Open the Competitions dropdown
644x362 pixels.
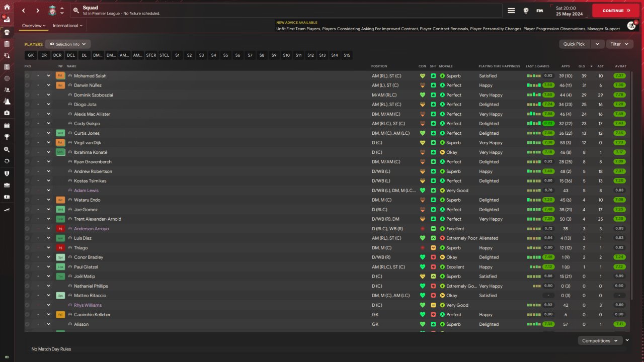click(599, 341)
